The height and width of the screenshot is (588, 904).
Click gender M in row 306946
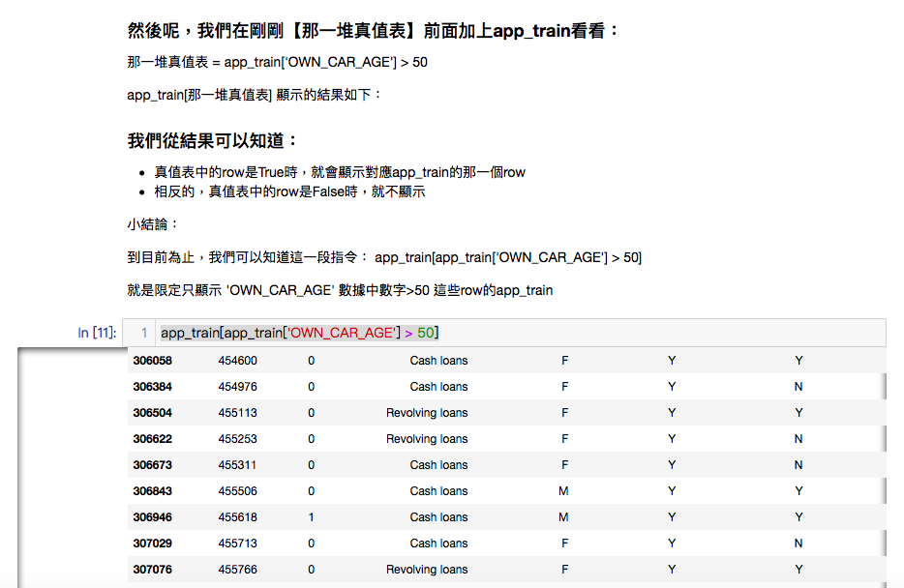(563, 517)
